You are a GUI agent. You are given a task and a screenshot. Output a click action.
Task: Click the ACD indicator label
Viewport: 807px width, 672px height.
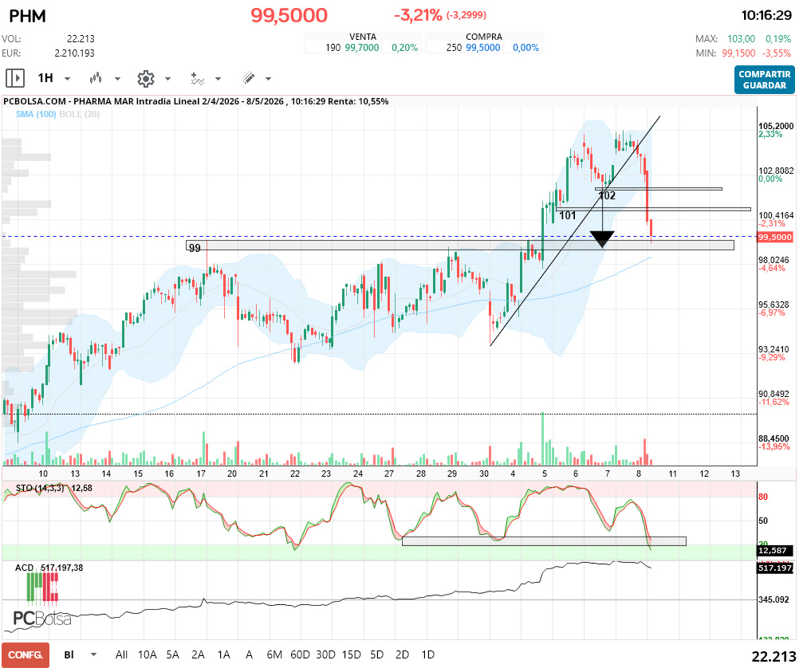tap(24, 568)
